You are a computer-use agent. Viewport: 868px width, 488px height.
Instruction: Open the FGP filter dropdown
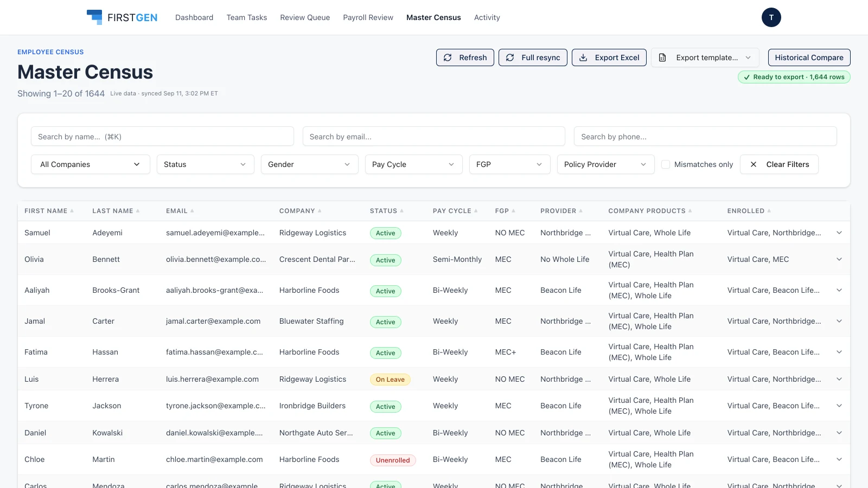(x=510, y=164)
